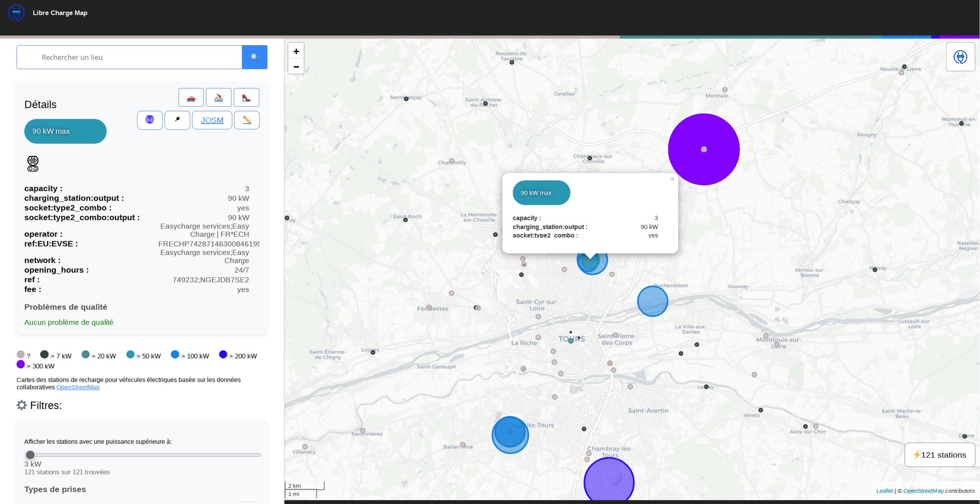Image resolution: width=980 pixels, height=504 pixels.
Task: Click the 121 stations counter button
Action: (x=939, y=455)
